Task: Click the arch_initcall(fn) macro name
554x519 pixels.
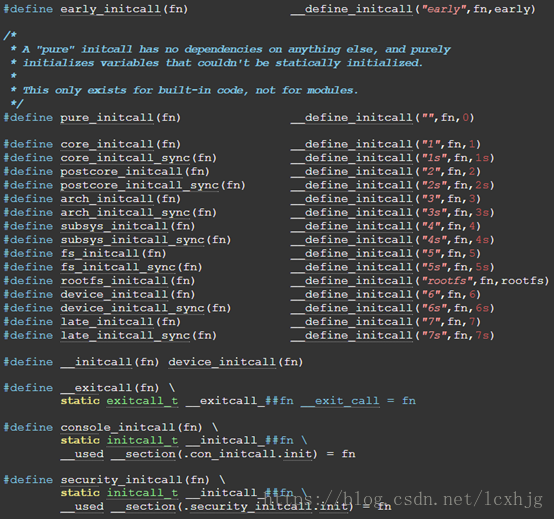Action: (x=107, y=199)
